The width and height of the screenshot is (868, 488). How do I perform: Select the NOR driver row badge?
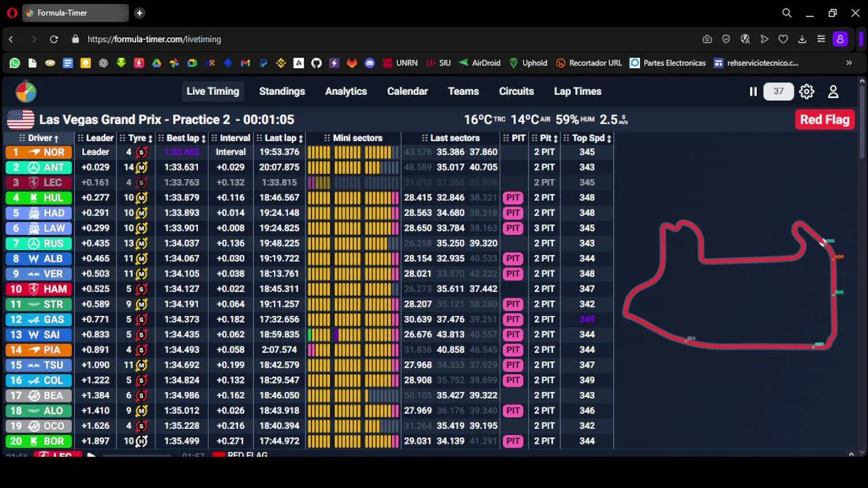click(39, 152)
